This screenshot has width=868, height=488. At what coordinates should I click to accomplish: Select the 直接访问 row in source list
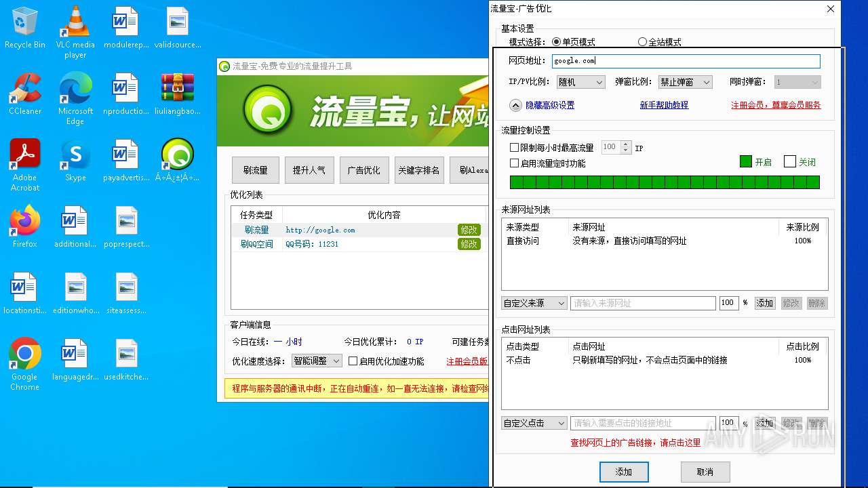tap(665, 241)
